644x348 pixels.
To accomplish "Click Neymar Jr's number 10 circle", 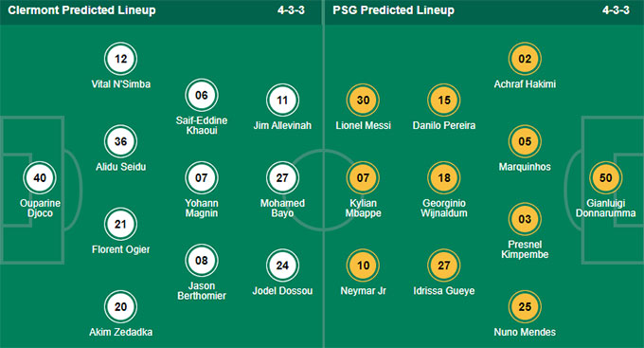I will (363, 266).
